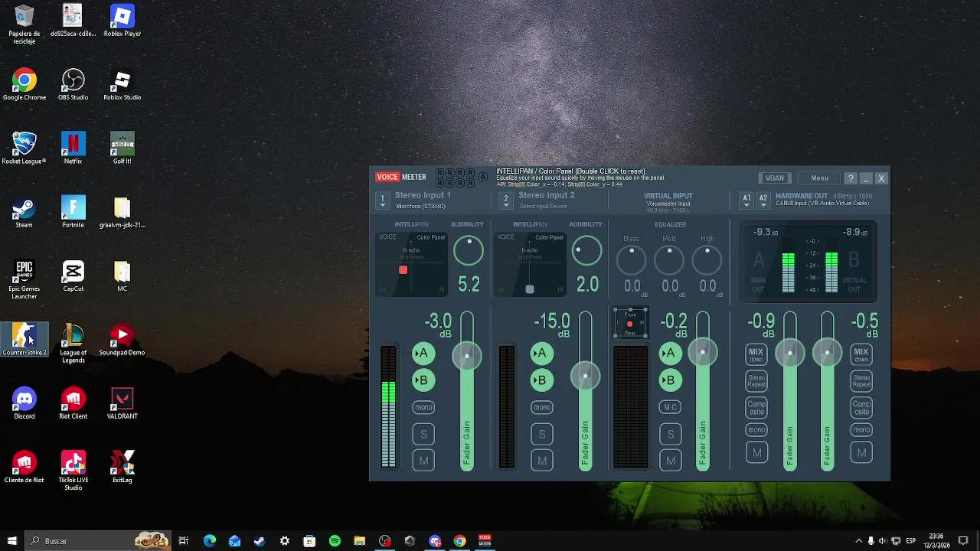
Task: Open the A1 hardware output device dropdown
Action: pos(746,201)
